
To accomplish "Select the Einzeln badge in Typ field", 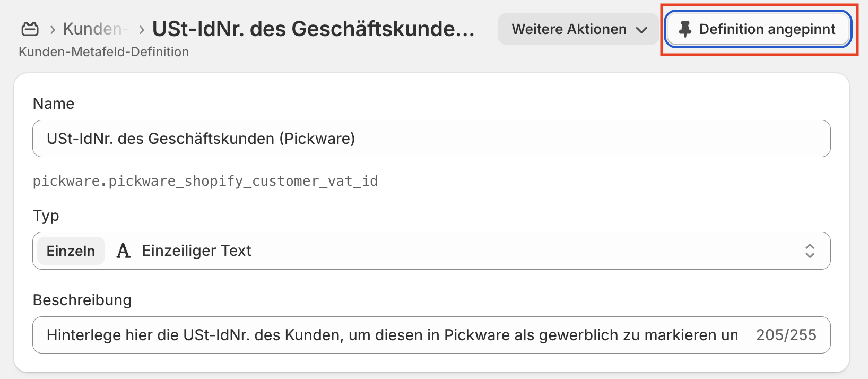I will point(71,251).
